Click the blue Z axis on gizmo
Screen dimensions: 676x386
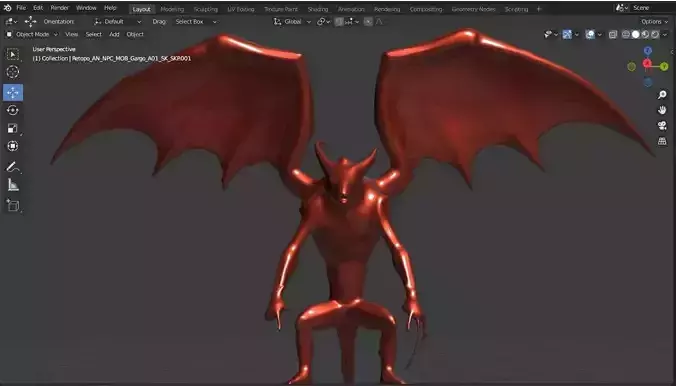tap(648, 50)
